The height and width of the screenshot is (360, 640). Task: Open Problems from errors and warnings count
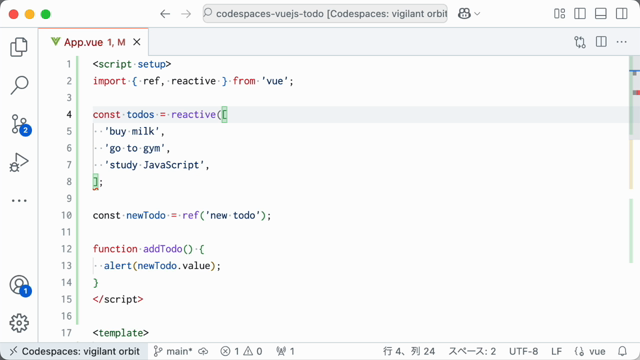(x=241, y=351)
